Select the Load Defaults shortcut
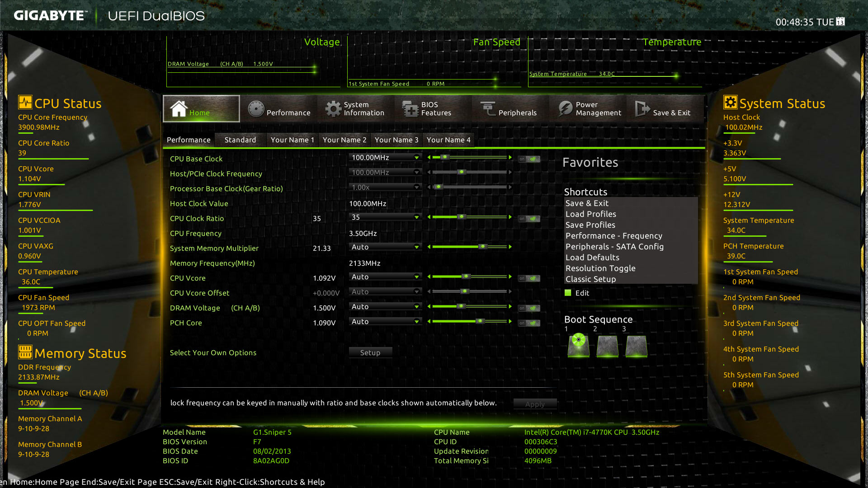 tap(631, 258)
